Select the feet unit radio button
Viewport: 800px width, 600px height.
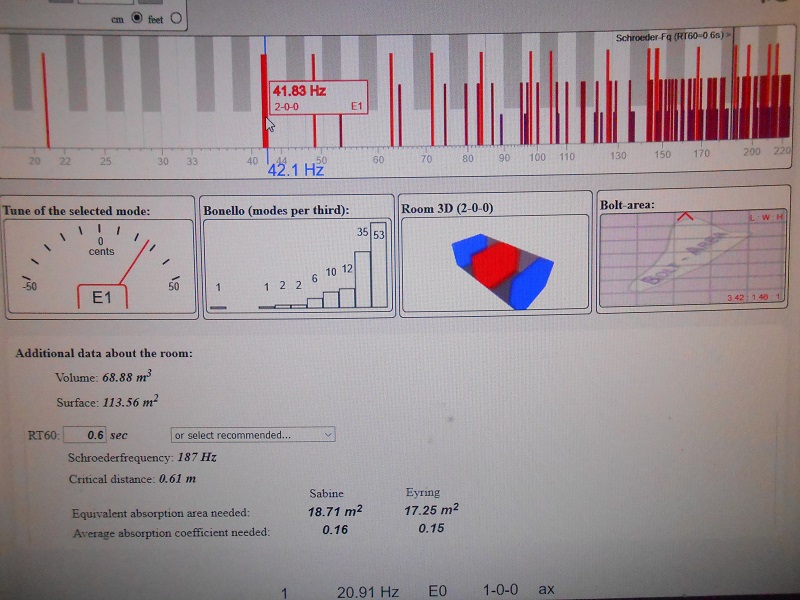tap(177, 18)
